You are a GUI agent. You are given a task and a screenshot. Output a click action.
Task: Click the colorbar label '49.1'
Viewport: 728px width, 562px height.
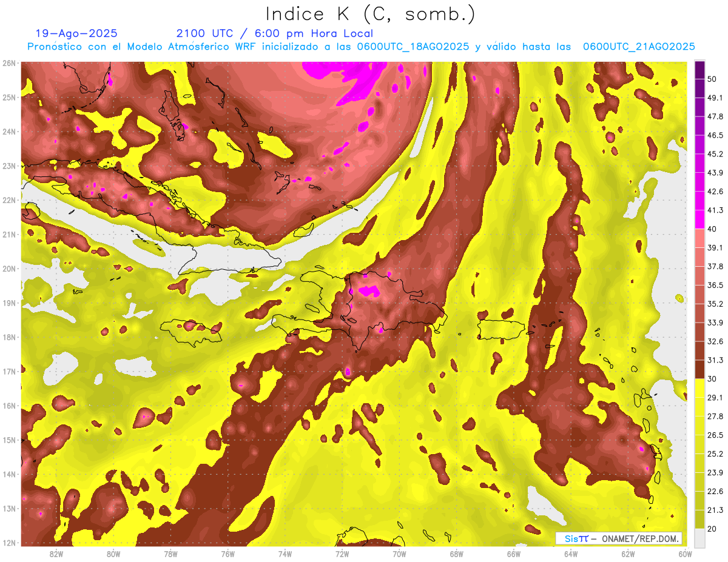coord(715,98)
